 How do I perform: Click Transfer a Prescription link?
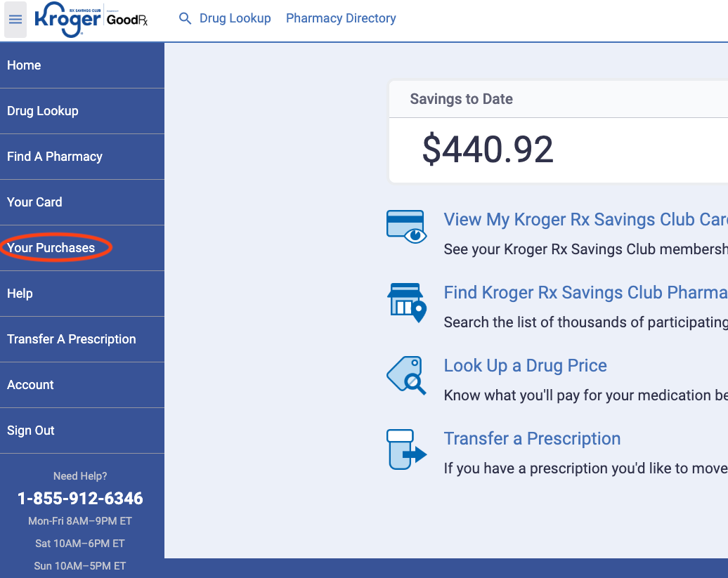532,438
